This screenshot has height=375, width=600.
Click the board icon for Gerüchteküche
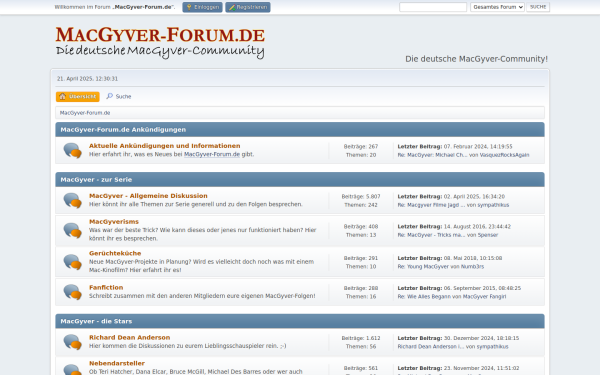pos(72,262)
